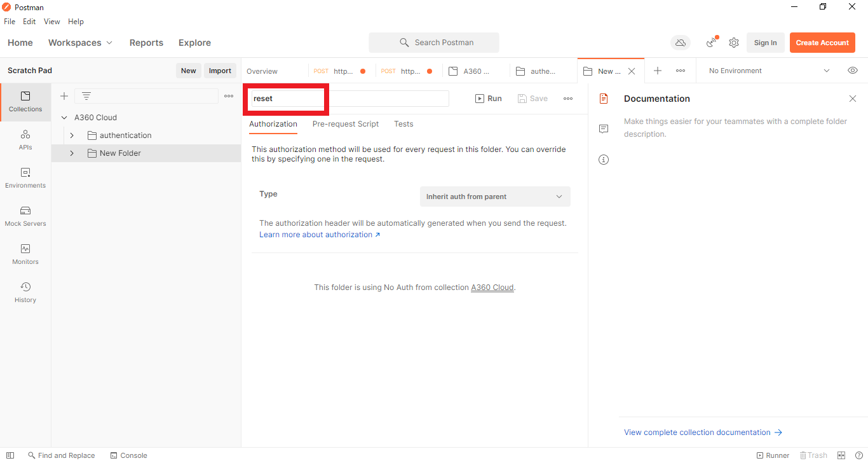The width and height of the screenshot is (868, 463).
Task: Open the Workspaces dropdown
Action: pos(80,43)
